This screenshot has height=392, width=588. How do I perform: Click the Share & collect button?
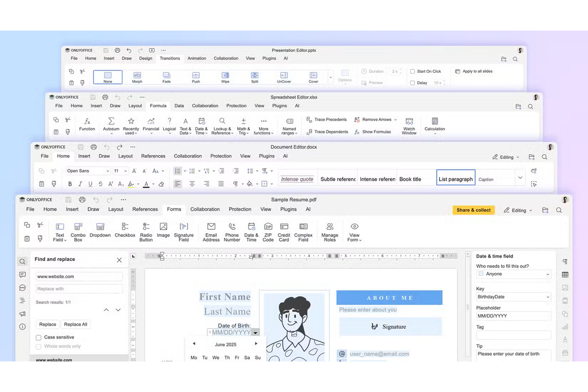(x=473, y=210)
